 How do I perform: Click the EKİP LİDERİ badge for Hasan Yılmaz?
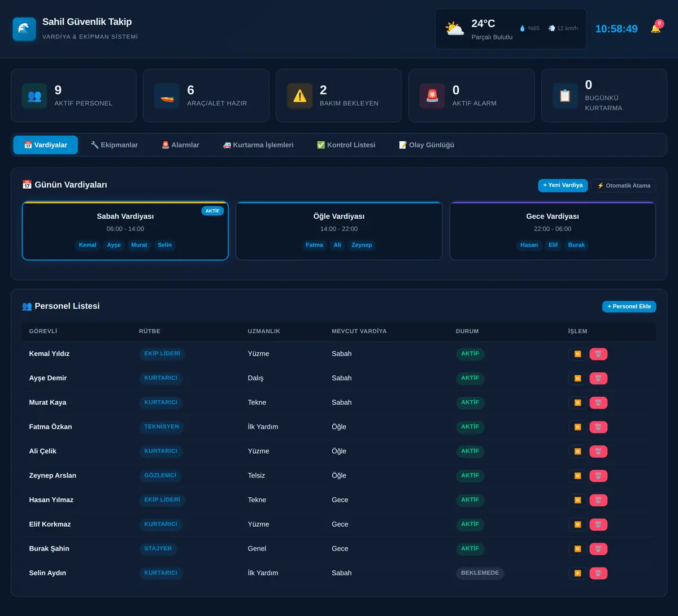[162, 500]
